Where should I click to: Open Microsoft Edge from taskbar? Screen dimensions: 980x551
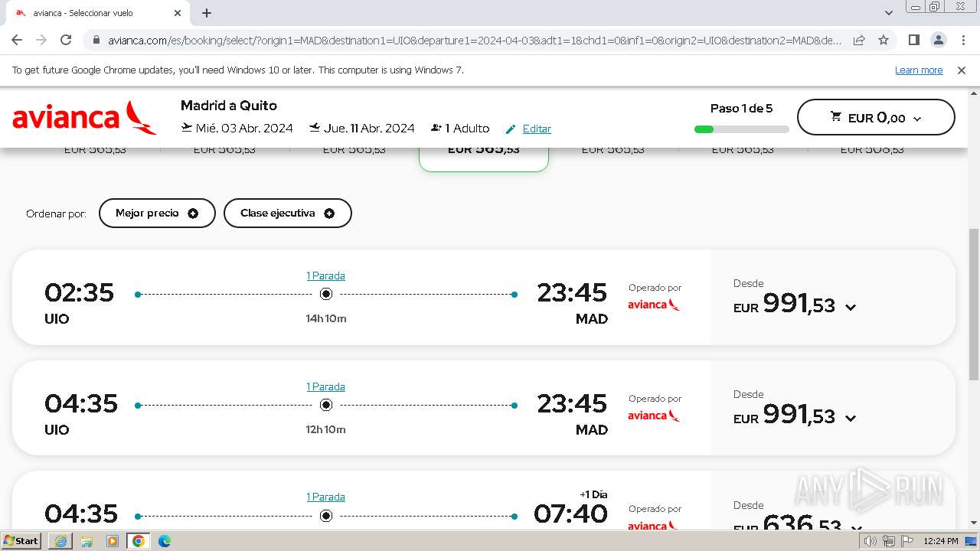(164, 541)
